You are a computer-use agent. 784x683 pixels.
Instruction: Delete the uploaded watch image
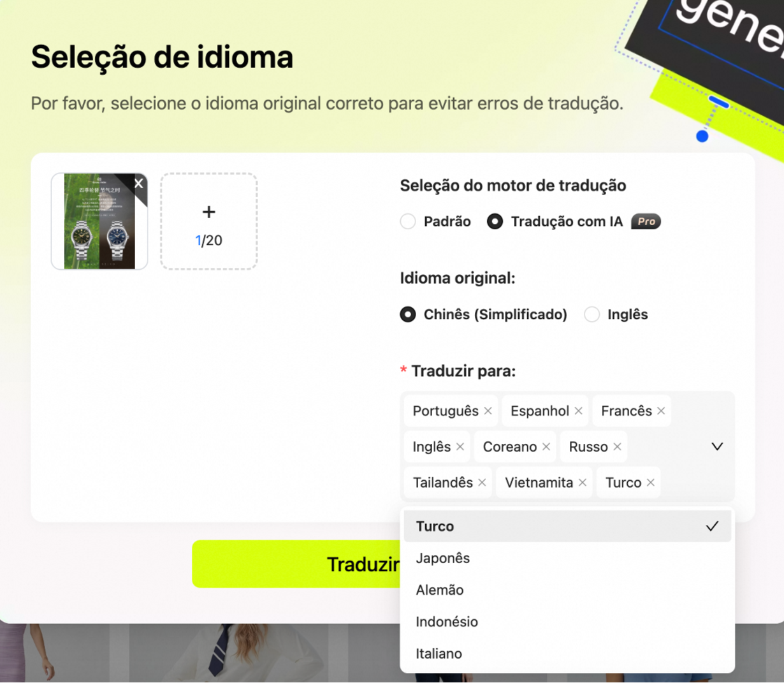coord(139,184)
